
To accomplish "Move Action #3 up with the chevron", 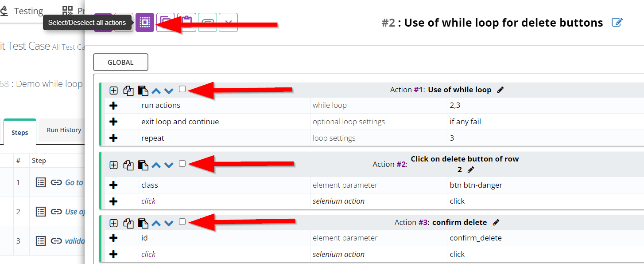I will click(x=156, y=223).
